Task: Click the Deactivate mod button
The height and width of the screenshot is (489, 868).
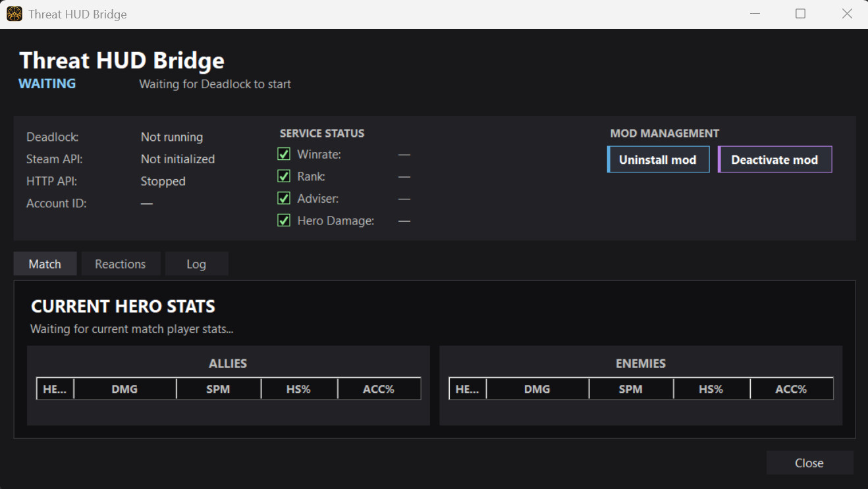Action: click(x=774, y=159)
